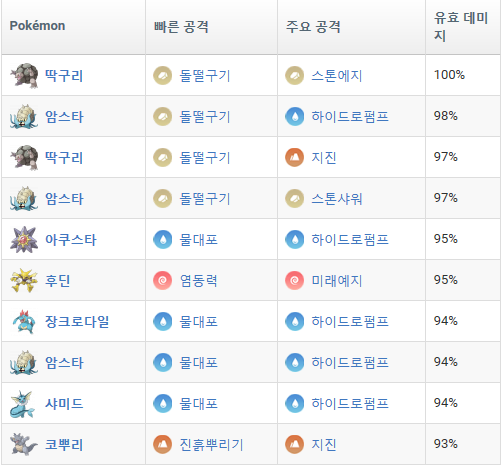Click the psychic-type icon beside 염동력
The image size is (502, 474).
tap(162, 280)
